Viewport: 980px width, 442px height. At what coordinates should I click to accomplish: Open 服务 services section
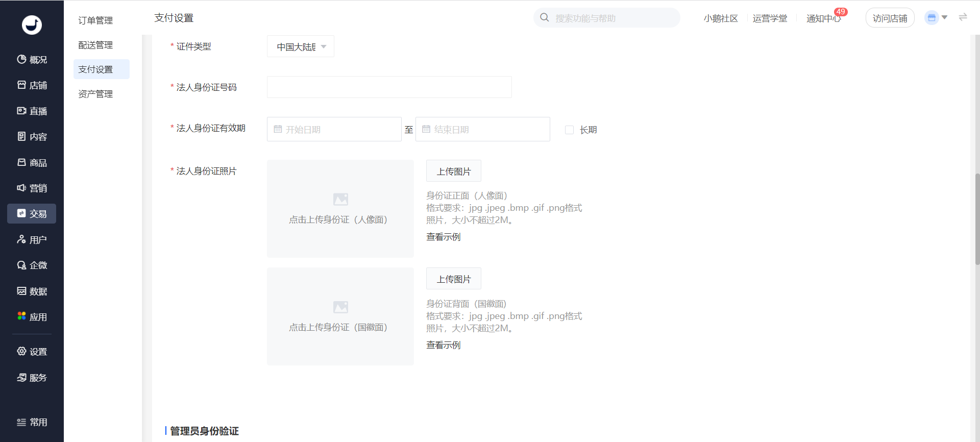pos(32,377)
